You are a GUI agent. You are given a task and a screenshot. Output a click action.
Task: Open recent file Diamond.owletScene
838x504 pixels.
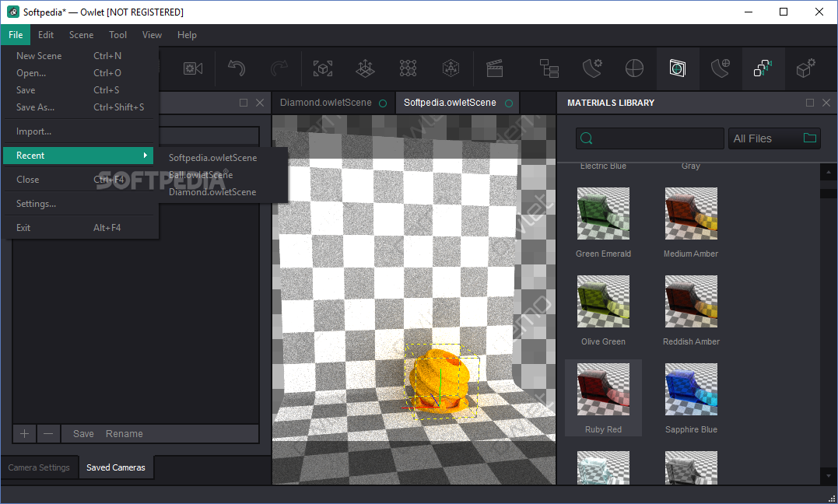pyautogui.click(x=212, y=192)
